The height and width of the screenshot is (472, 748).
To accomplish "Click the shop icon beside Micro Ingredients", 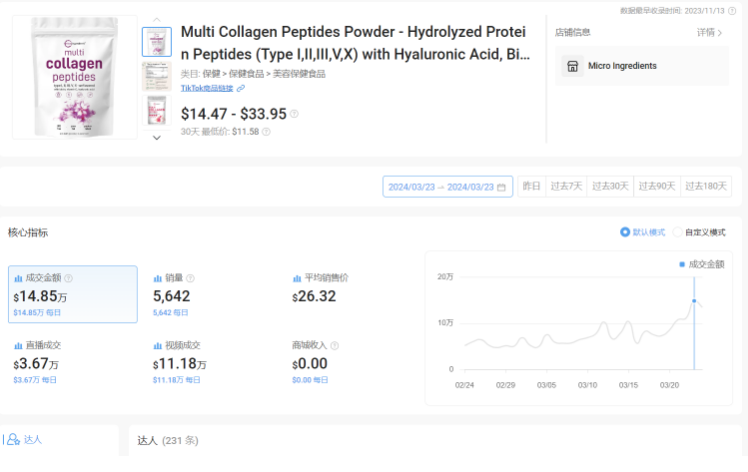I will click(574, 67).
